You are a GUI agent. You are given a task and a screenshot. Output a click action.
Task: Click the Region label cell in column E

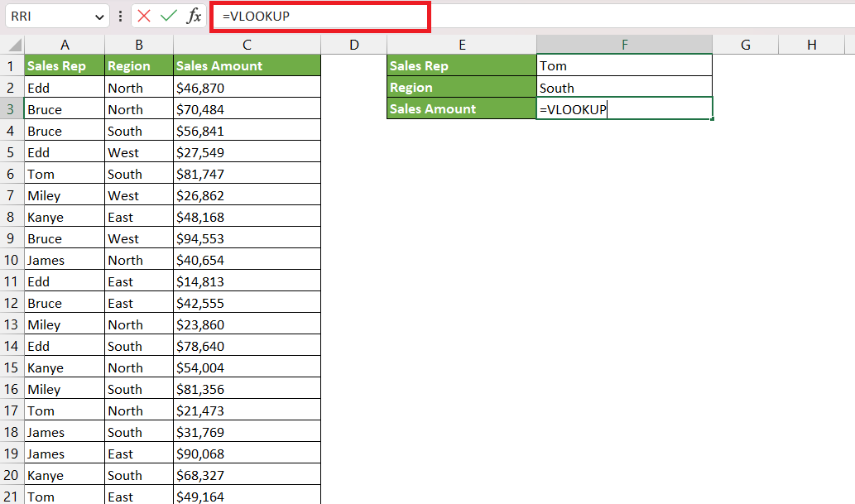[462, 87]
